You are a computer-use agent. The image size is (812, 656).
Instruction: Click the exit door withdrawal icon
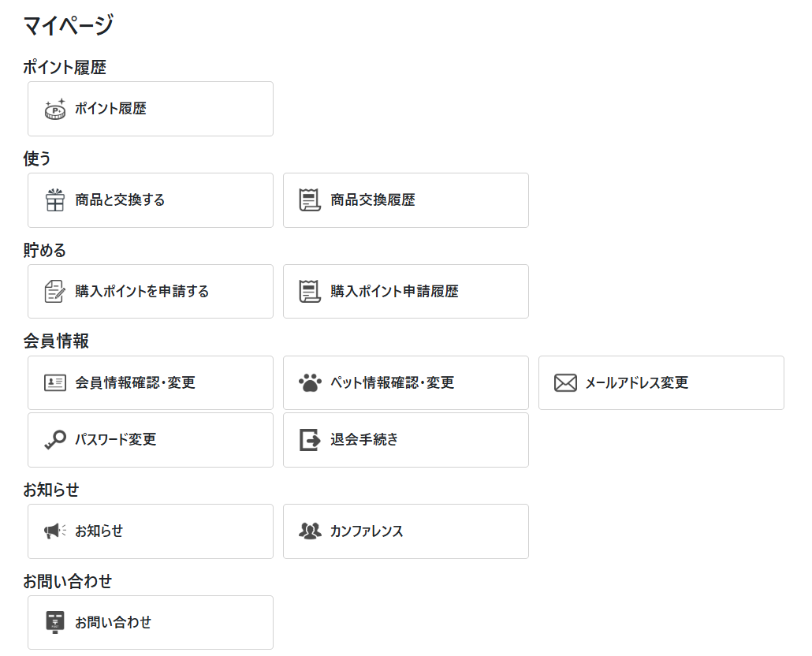pyautogui.click(x=310, y=440)
